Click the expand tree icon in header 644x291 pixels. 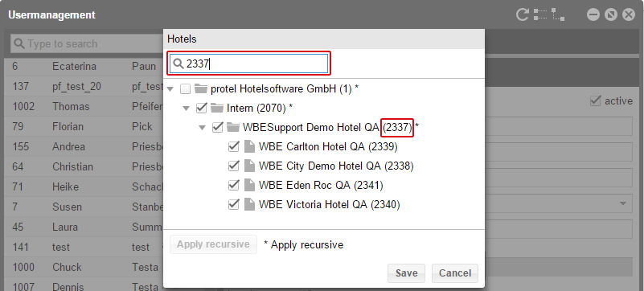540,14
